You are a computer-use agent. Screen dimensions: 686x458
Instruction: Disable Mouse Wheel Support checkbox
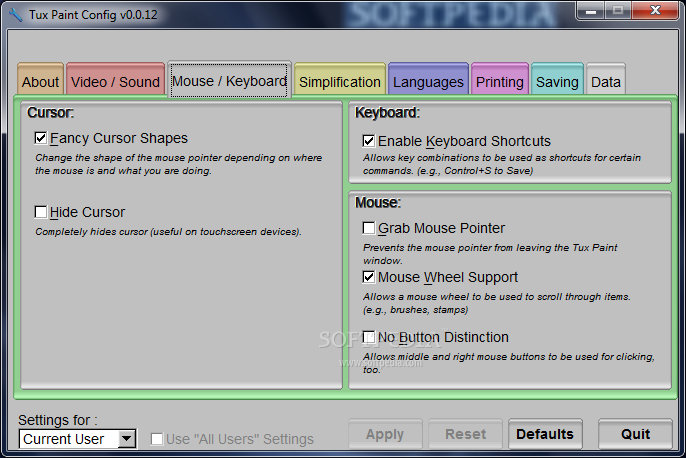[x=369, y=277]
